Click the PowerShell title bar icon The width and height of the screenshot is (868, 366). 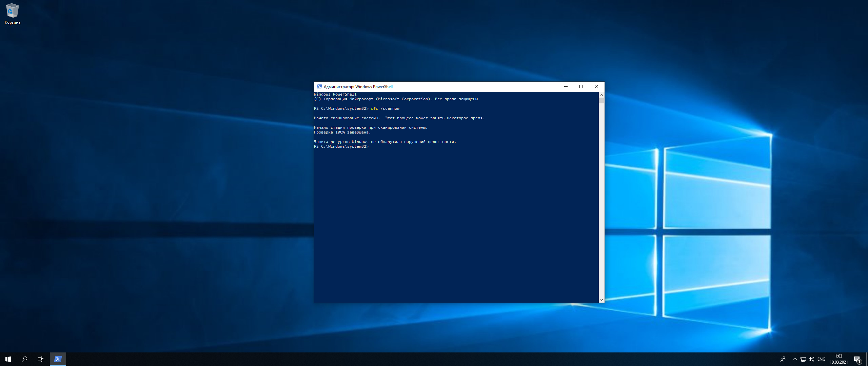click(319, 86)
